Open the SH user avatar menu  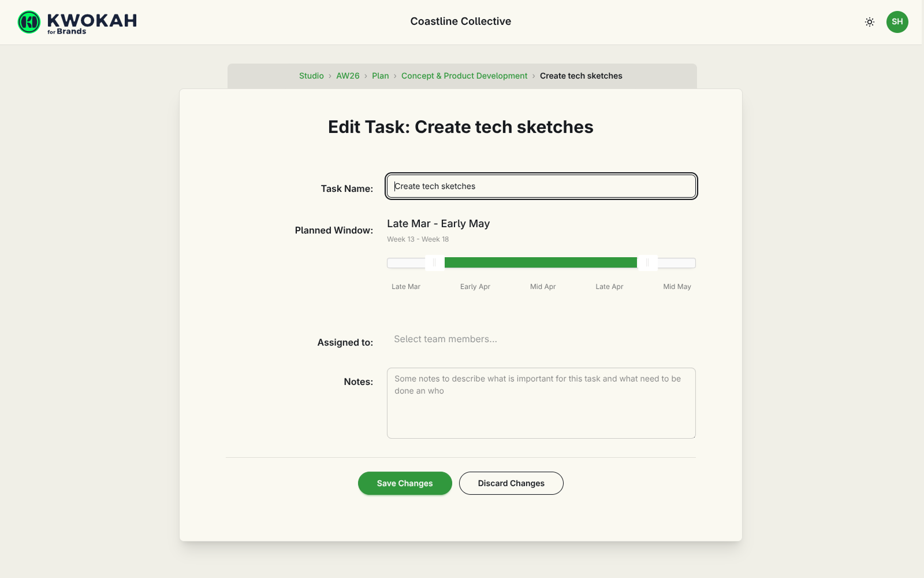897,21
